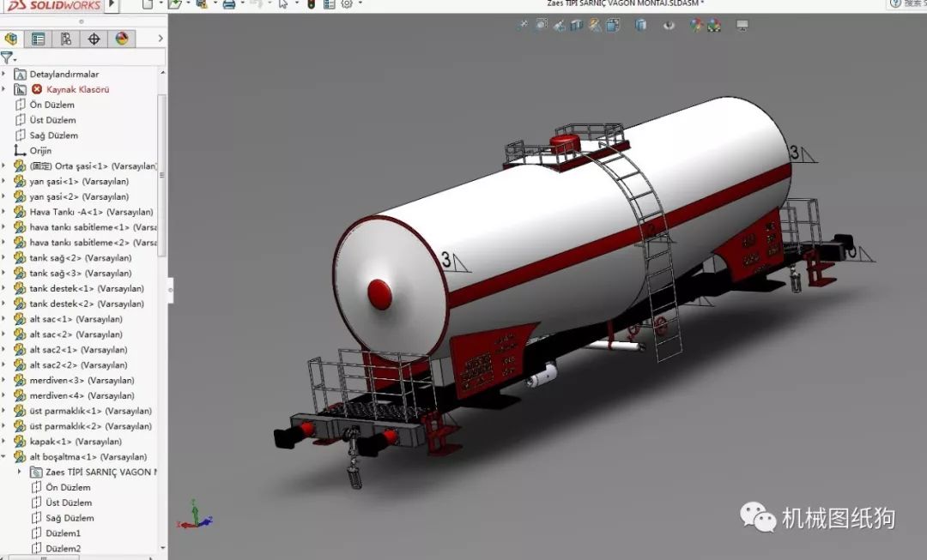The image size is (927, 560).
Task: Switch to the ConfigurationManager tab
Action: [x=65, y=39]
